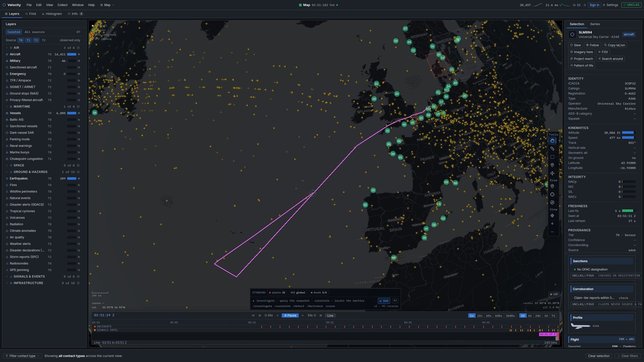Click the SLM994 aircraft hexagon icon
The image size is (644, 362).
point(572,34)
